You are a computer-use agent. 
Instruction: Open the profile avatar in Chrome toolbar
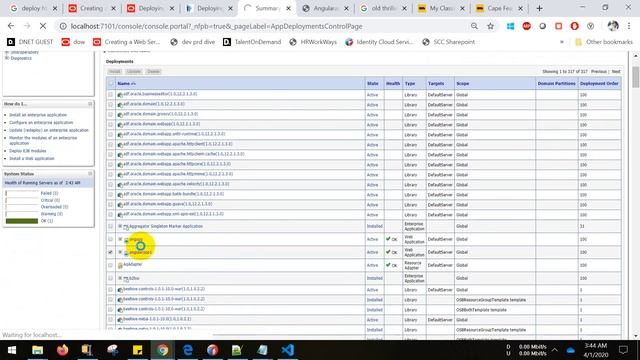[x=613, y=26]
